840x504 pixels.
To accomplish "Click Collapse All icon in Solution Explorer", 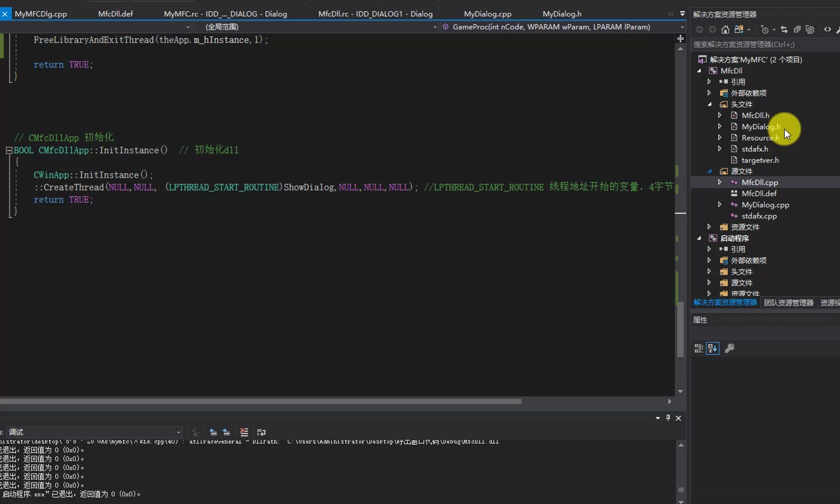I will [797, 29].
